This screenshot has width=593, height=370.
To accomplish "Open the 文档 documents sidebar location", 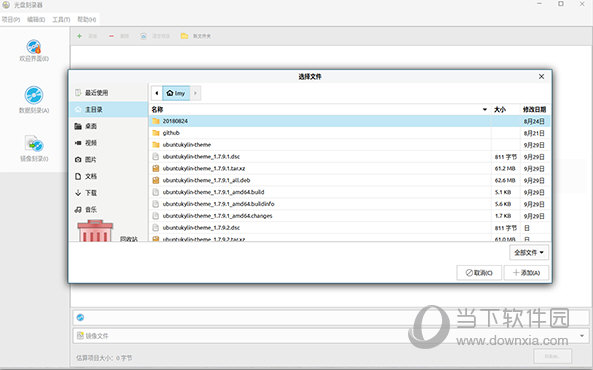I will tap(109, 176).
